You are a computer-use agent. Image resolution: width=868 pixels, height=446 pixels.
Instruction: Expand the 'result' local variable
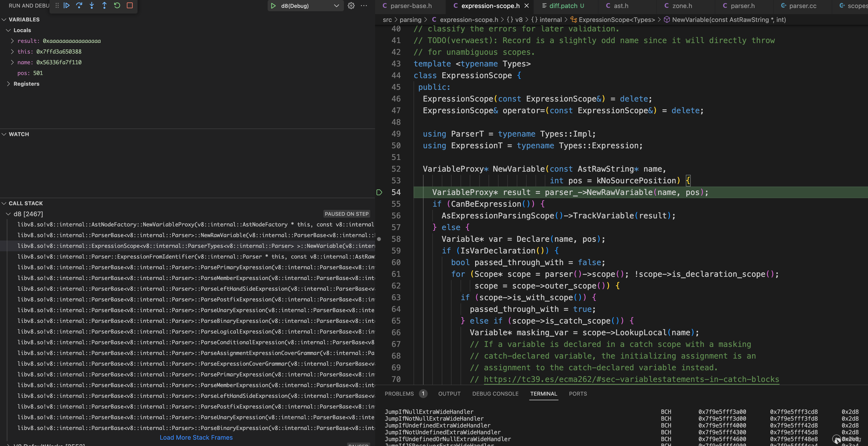(x=12, y=41)
